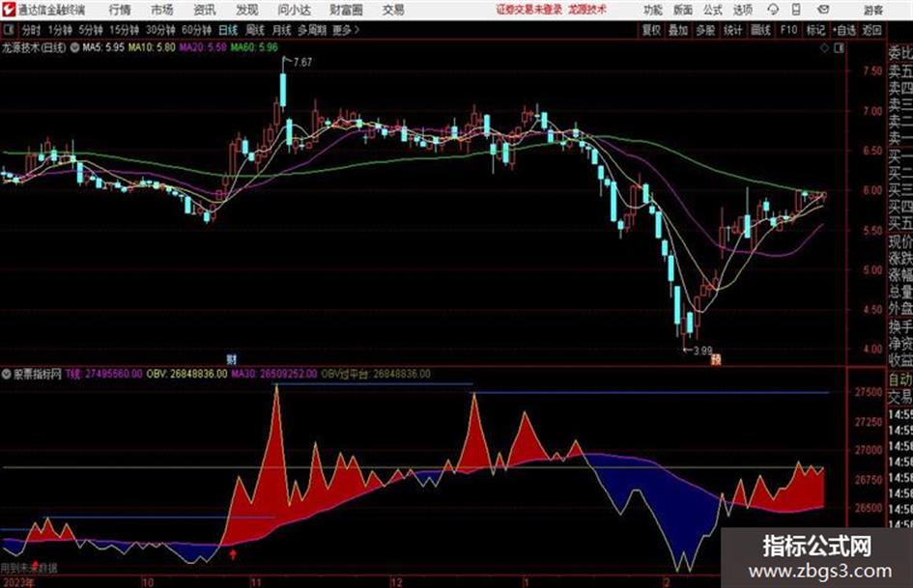This screenshot has height=588, width=913.
Task: Click the 自动 button in right panel
Action: [x=900, y=380]
